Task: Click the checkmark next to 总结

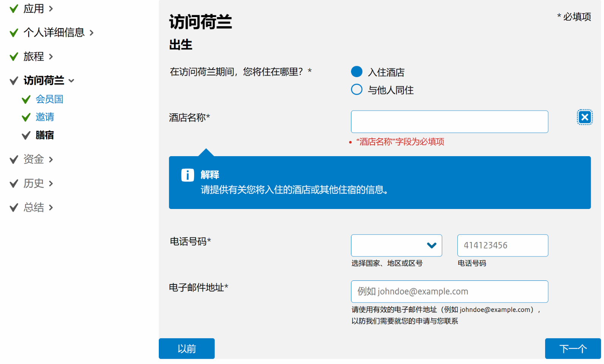Action: click(14, 208)
